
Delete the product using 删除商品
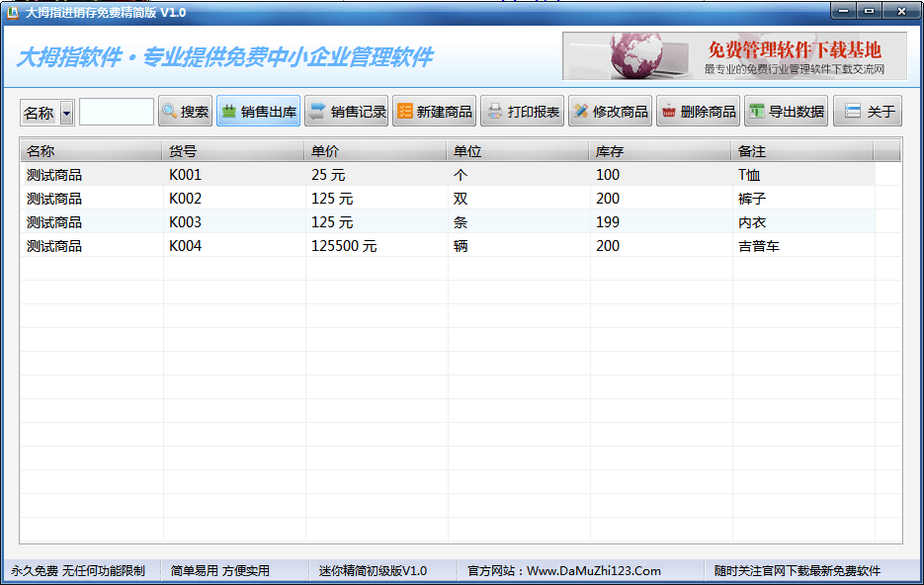(698, 112)
